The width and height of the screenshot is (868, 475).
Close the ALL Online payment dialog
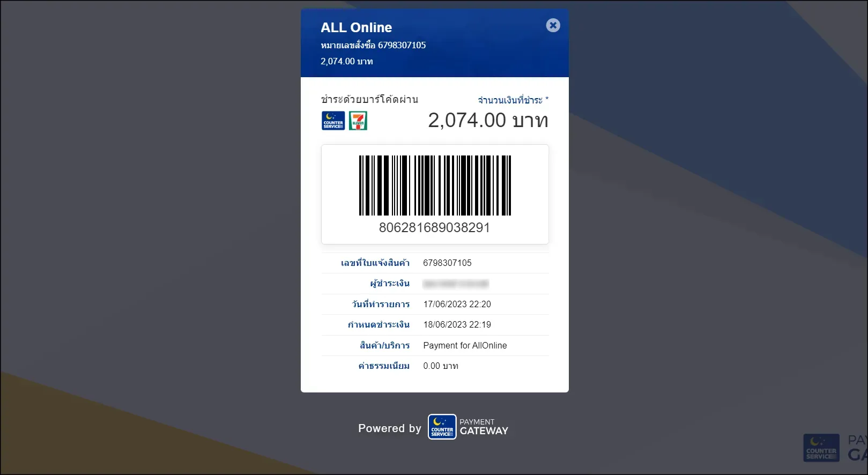(x=553, y=25)
